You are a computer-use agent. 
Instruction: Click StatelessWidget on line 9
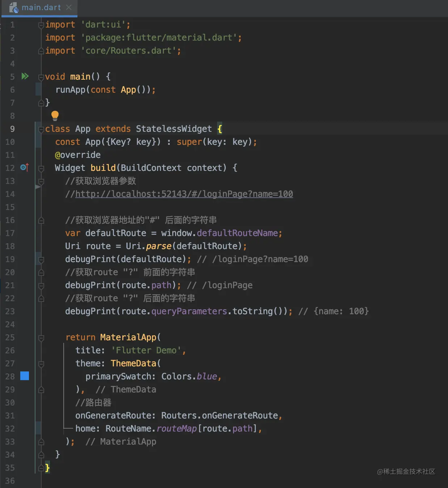pos(174,129)
